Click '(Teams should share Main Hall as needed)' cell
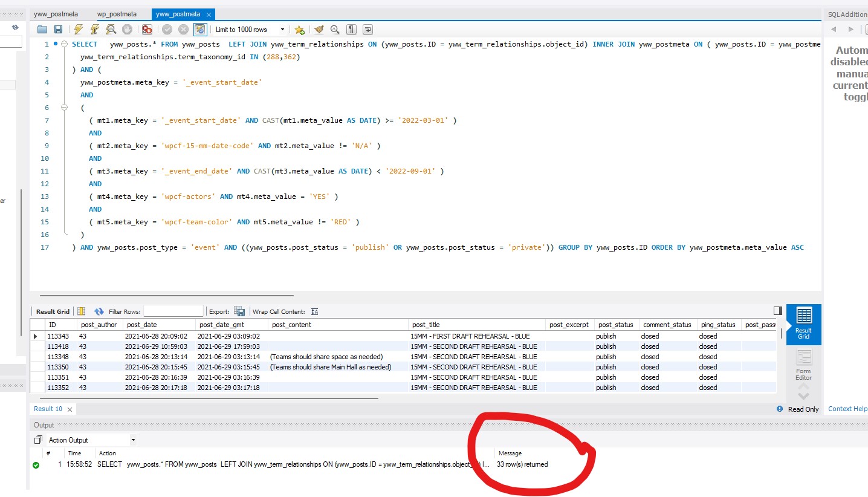Image resolution: width=868 pixels, height=497 pixels. [338, 367]
